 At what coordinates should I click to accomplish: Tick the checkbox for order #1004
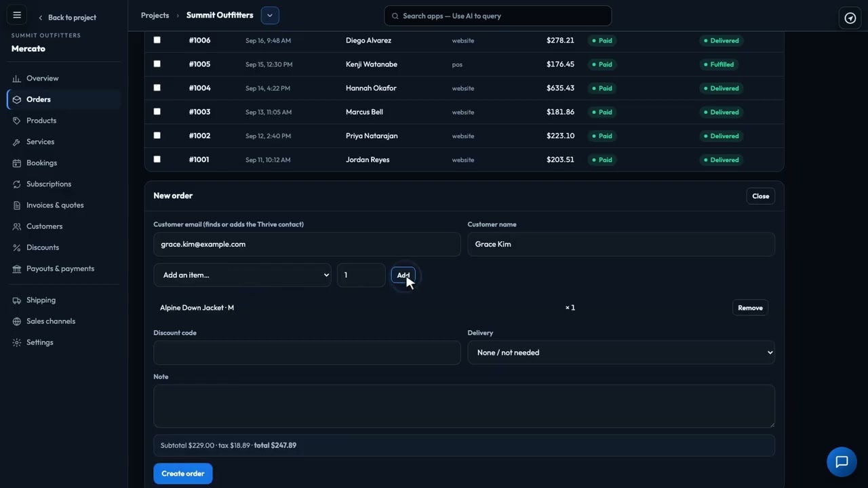point(157,87)
